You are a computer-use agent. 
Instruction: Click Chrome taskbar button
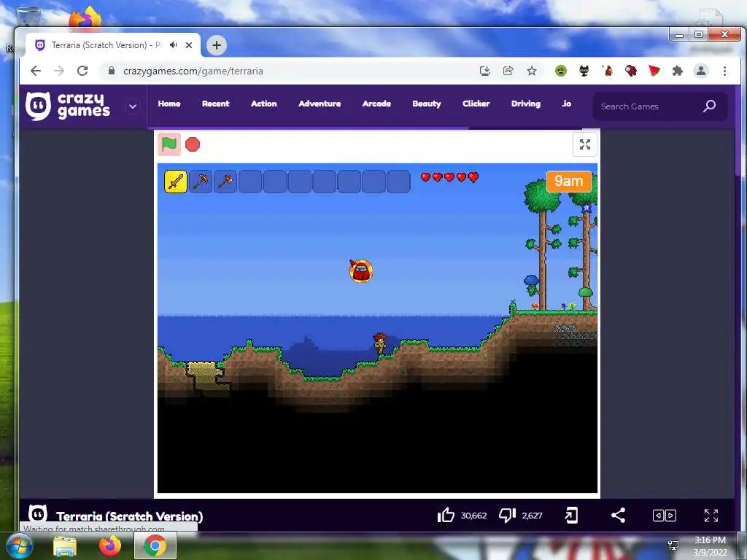155,545
